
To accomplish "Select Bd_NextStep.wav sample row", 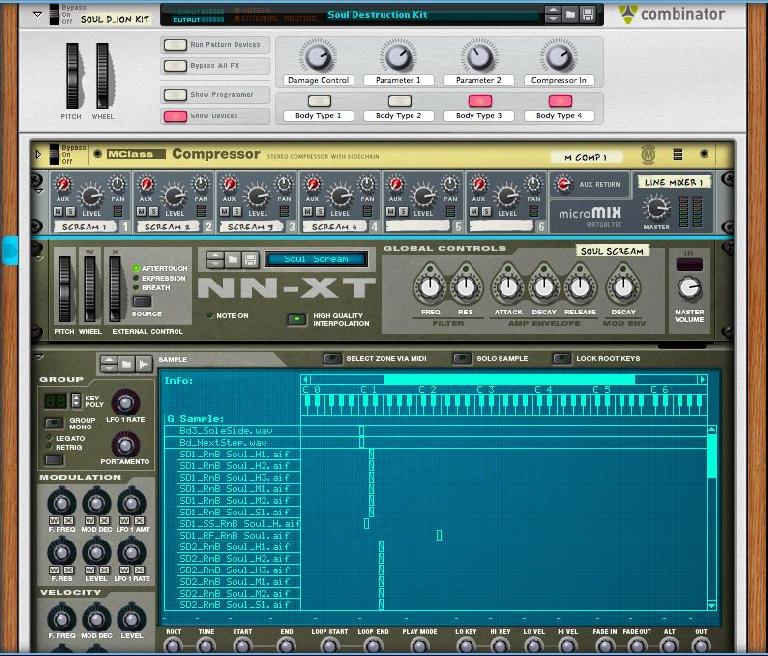I will [x=232, y=442].
